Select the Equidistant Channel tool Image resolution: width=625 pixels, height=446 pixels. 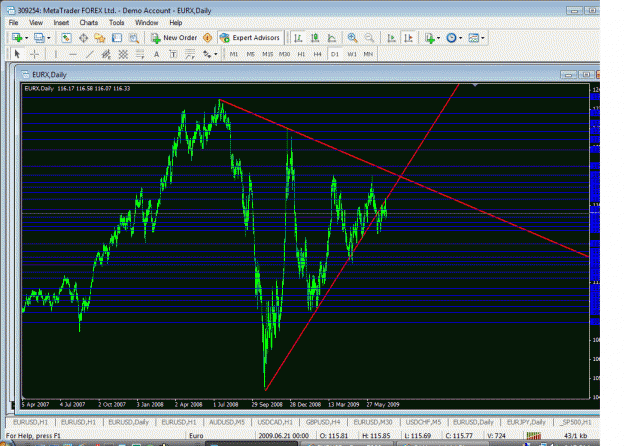[106, 54]
